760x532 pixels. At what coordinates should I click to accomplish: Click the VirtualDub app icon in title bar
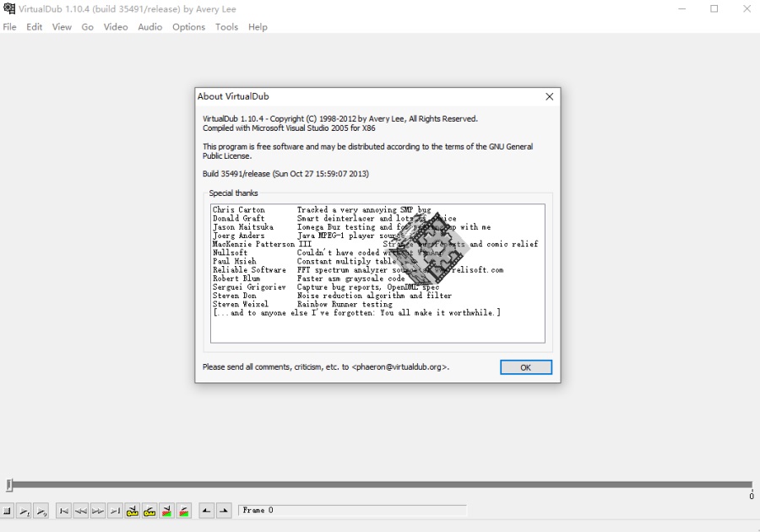pyautogui.click(x=8, y=8)
